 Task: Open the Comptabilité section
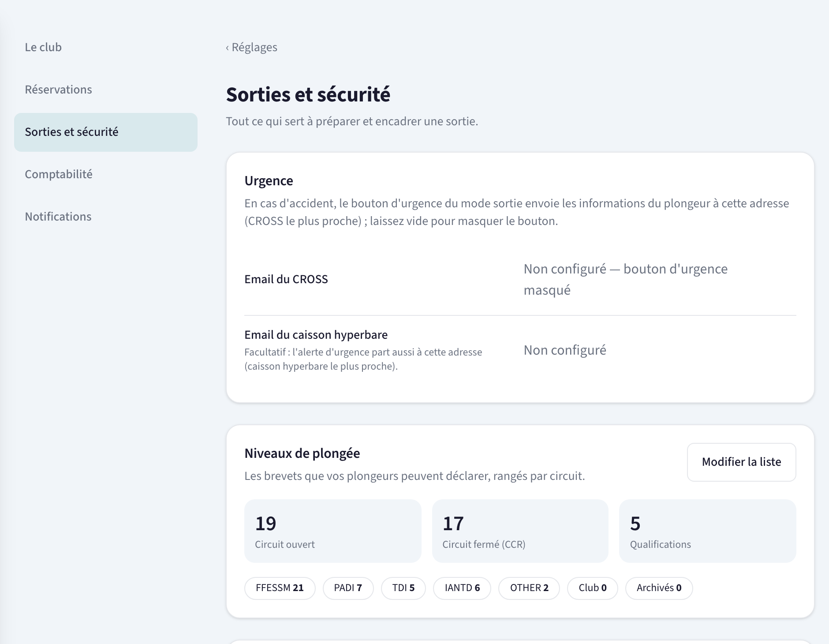pyautogui.click(x=105, y=174)
